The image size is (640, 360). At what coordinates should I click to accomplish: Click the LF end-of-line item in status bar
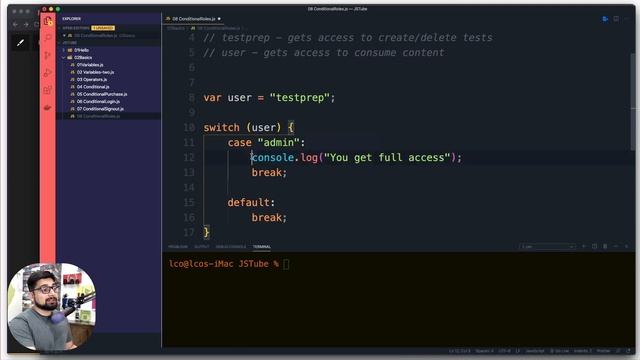[x=518, y=351]
